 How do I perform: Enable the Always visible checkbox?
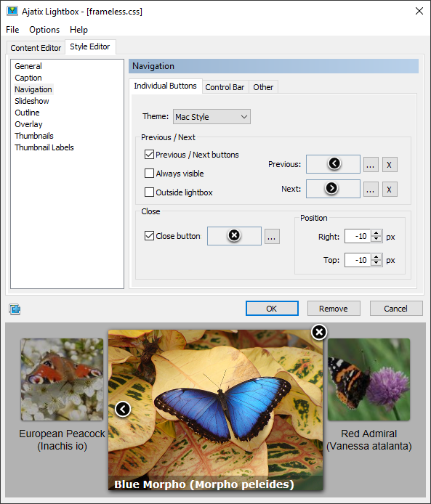click(x=149, y=174)
